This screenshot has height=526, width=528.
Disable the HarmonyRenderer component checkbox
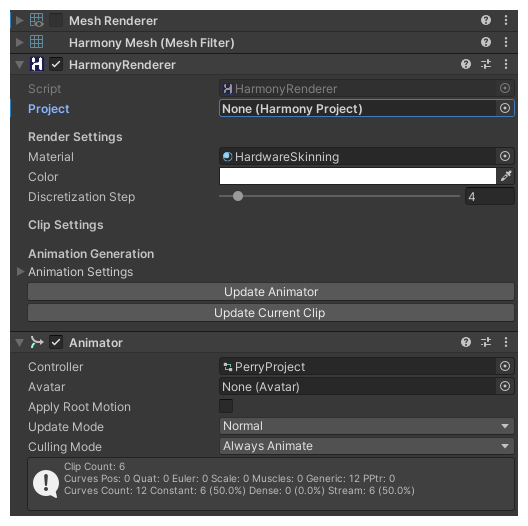(56, 64)
